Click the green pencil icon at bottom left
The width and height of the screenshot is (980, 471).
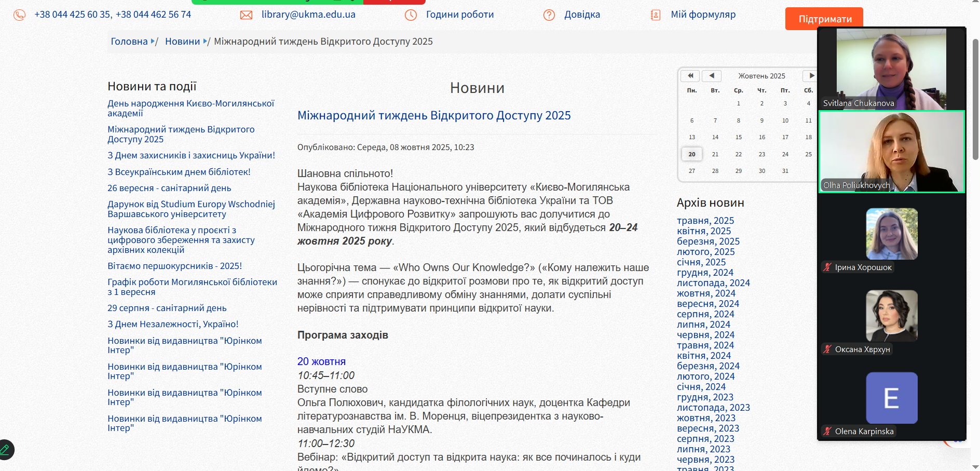[5, 449]
